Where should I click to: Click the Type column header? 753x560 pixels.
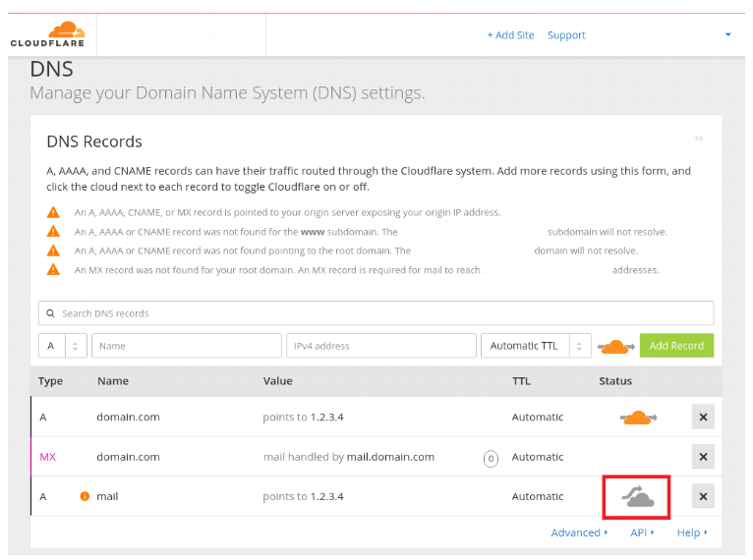(50, 381)
